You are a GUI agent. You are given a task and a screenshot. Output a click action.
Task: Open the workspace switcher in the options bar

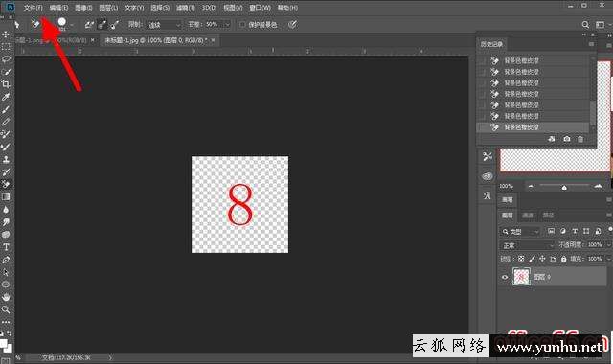click(601, 25)
